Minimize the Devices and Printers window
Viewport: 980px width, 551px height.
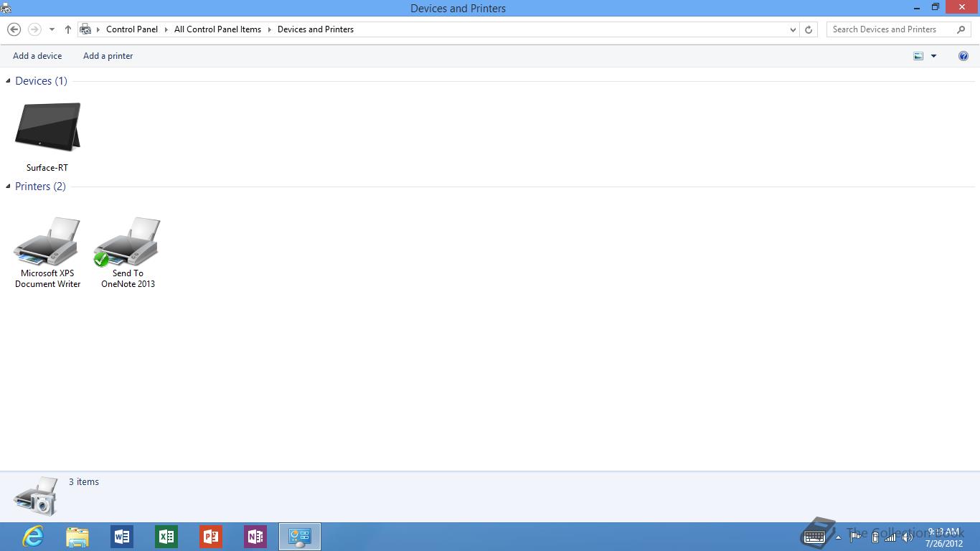click(918, 7)
